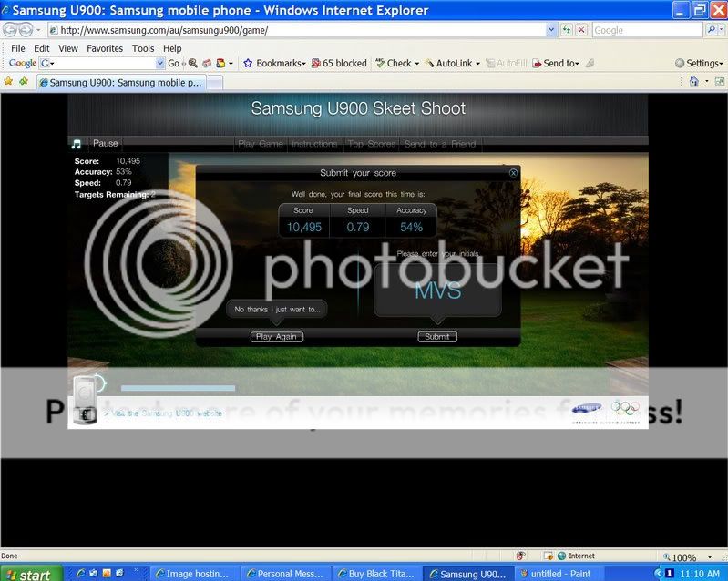Click the Internet zone globe in status bar
Viewport: 728px width, 581px height.
tap(562, 556)
